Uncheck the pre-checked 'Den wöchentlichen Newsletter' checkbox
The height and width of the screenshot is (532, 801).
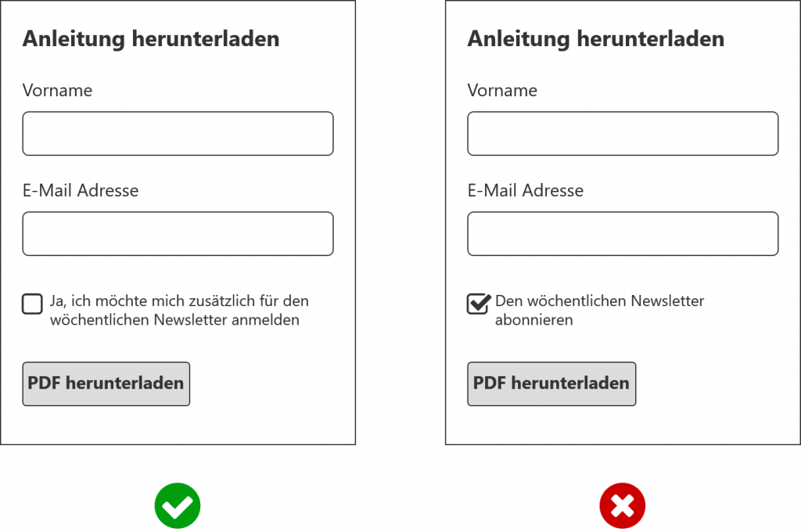478,304
